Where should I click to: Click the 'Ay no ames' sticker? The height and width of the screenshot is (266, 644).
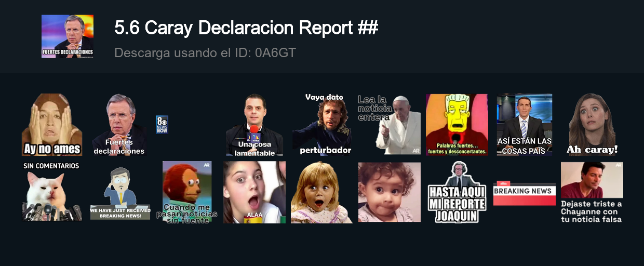click(52, 125)
